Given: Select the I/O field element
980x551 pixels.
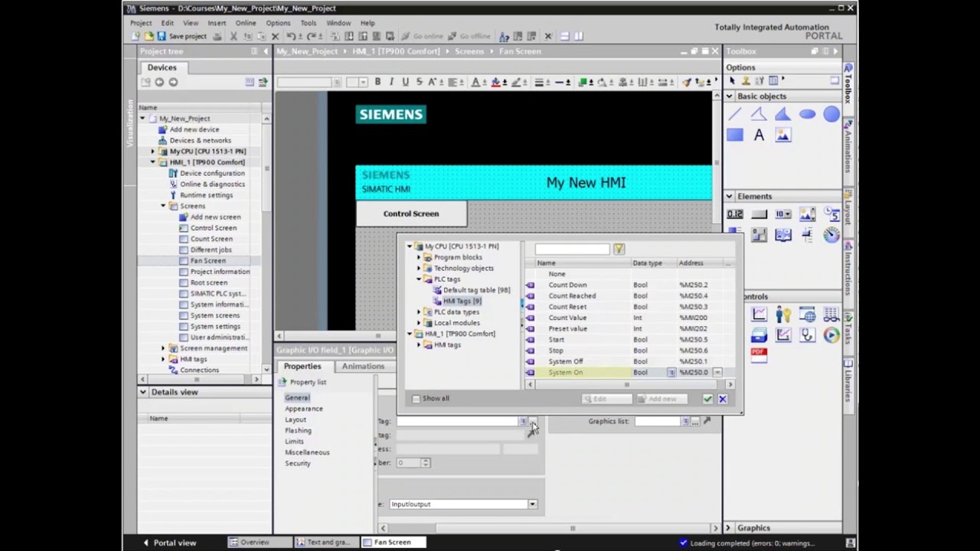Looking at the screenshot, I should [x=735, y=214].
